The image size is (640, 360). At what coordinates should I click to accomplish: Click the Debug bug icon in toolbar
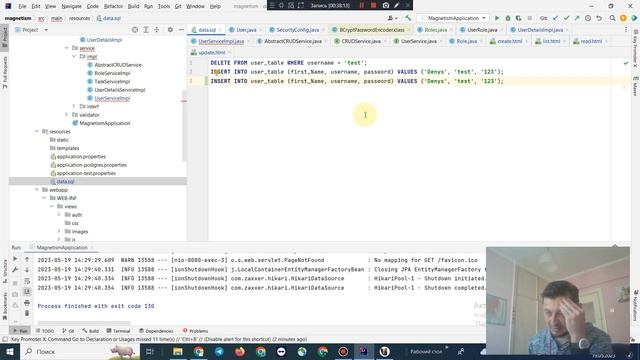coord(508,18)
